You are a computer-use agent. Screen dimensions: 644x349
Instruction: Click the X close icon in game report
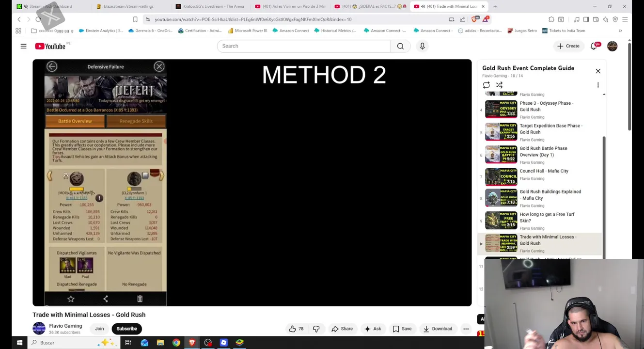159,66
